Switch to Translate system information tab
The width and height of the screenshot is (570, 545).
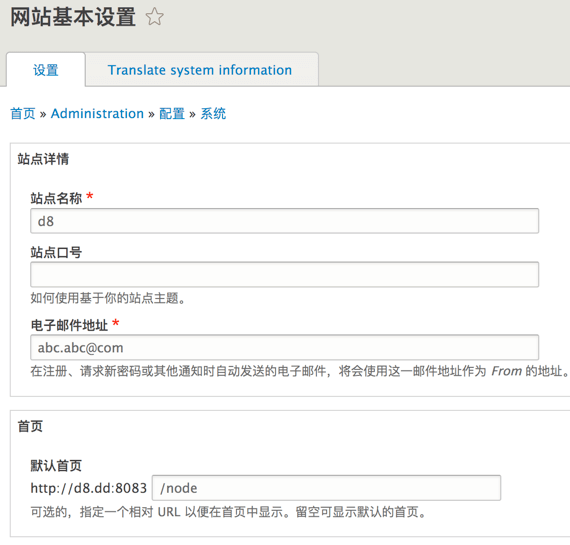pyautogui.click(x=200, y=70)
